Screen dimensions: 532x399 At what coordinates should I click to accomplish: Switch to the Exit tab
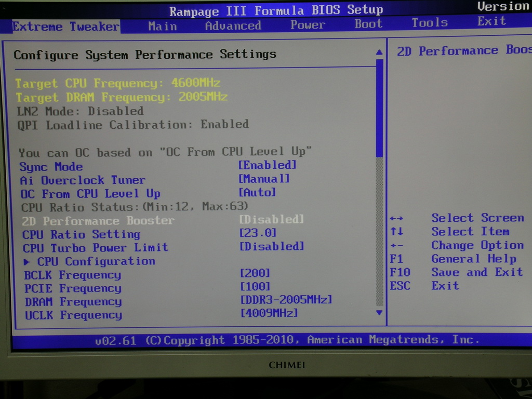pos(491,21)
